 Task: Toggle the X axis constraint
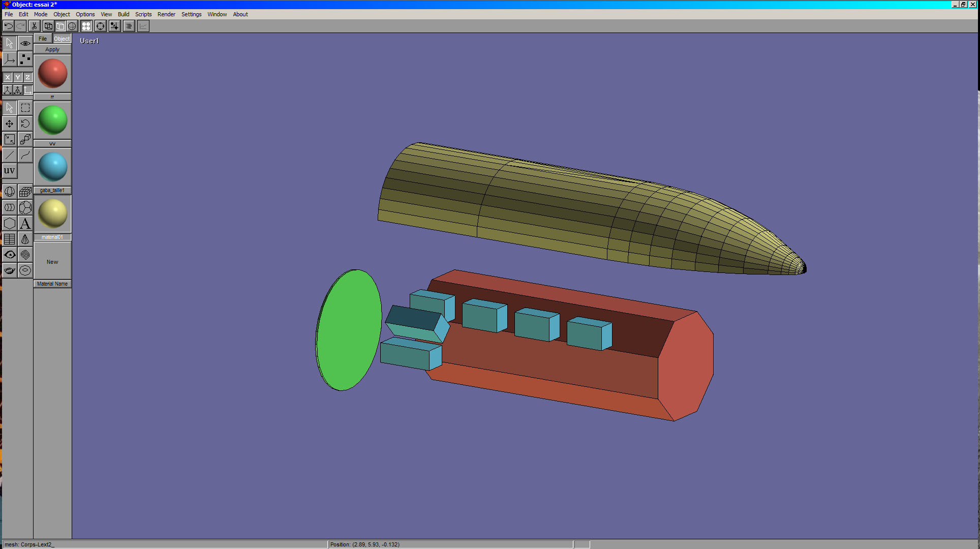pyautogui.click(x=8, y=77)
